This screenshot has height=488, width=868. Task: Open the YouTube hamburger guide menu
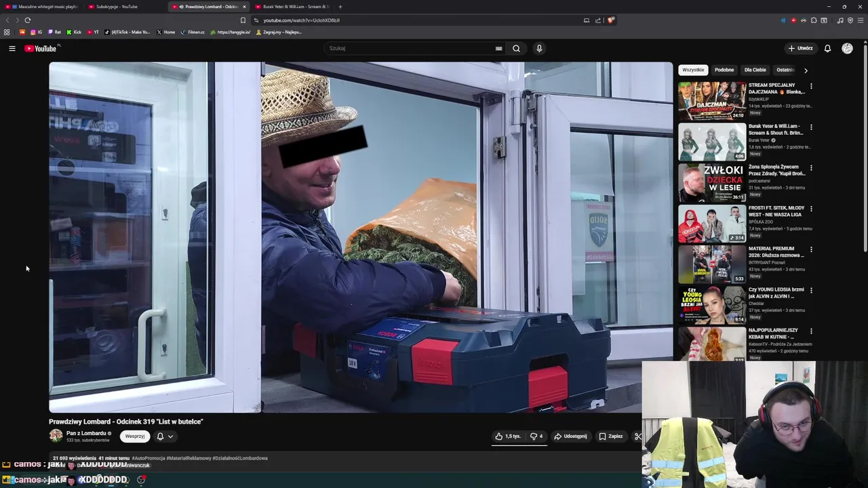[12, 48]
